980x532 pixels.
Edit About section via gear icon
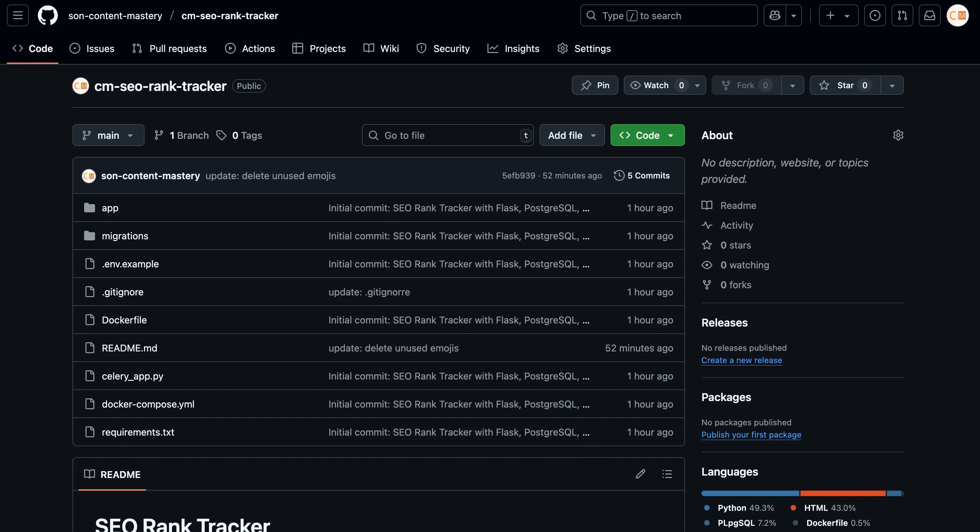click(898, 135)
